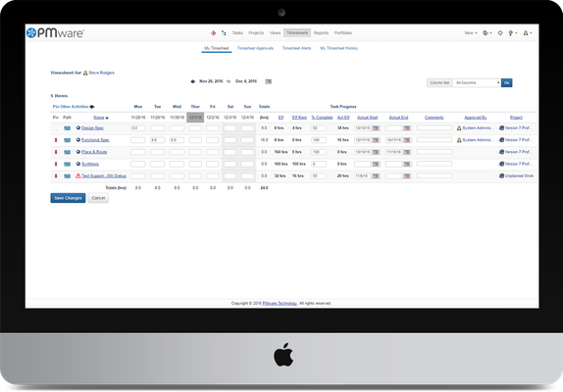563x392 pixels.
Task: Open Unplanned Work project link
Action: 519,176
